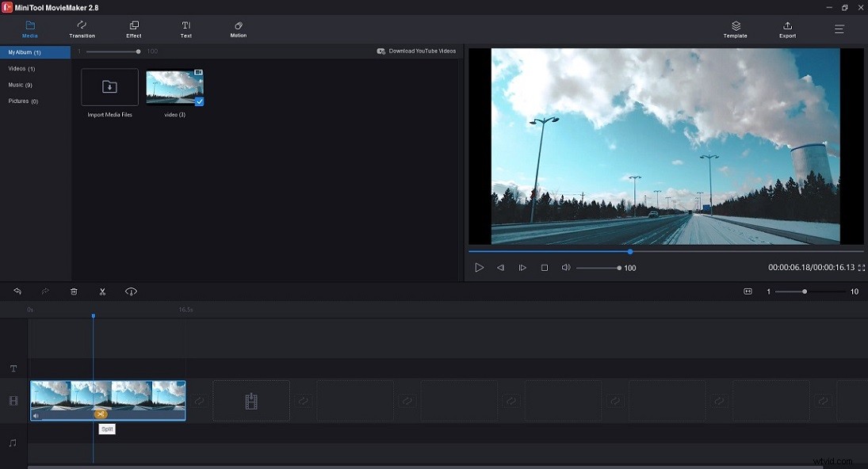This screenshot has width=868, height=469.
Task: Select the Split (scissors) tool
Action: pyautogui.click(x=101, y=291)
